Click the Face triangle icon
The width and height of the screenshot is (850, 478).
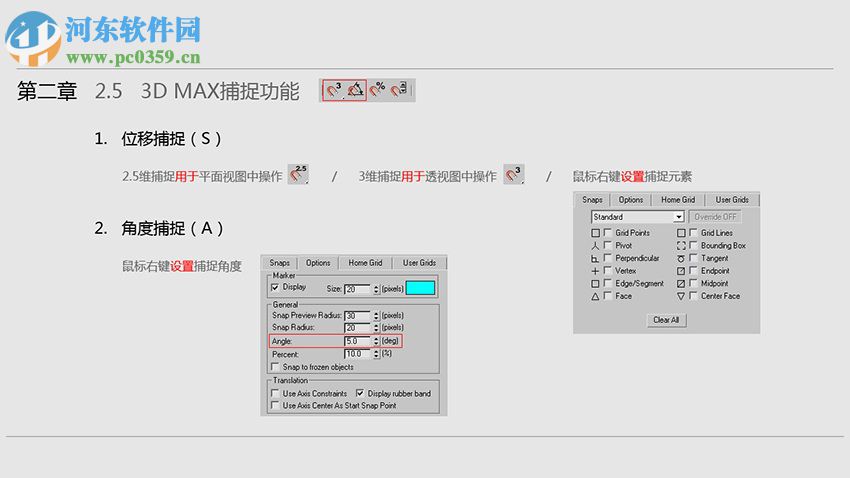pos(595,296)
